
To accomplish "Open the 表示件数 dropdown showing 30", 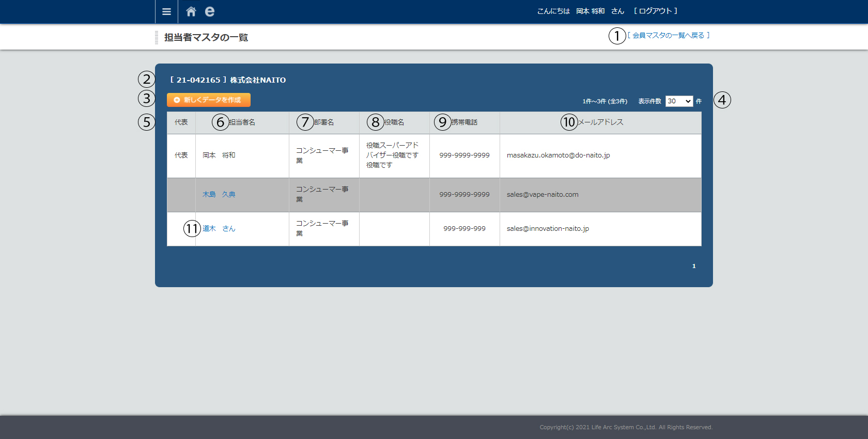I will pos(678,101).
